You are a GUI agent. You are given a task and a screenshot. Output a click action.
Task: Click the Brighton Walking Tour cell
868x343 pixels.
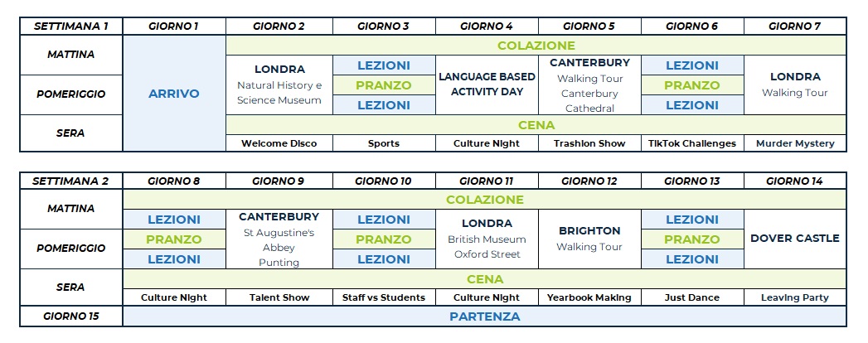(589, 239)
